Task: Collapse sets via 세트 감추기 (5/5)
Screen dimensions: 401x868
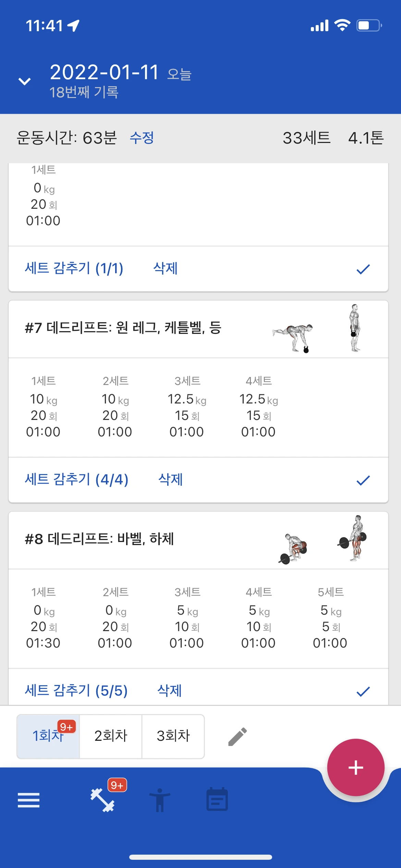Action: point(76,691)
